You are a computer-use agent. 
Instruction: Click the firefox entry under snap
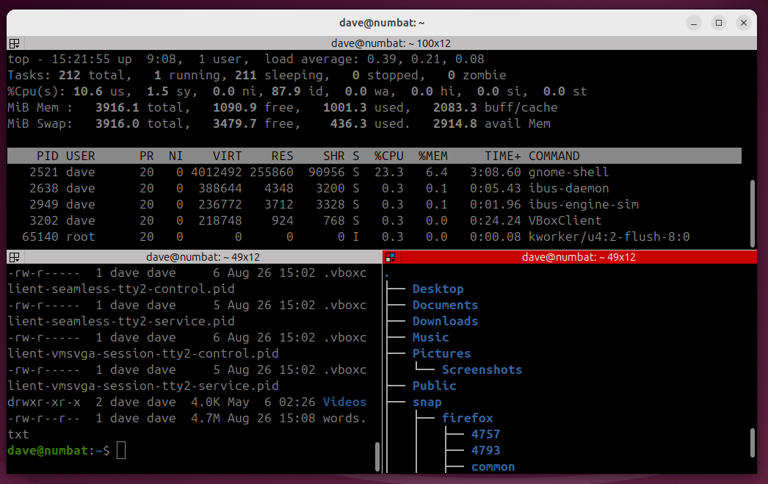point(467,418)
